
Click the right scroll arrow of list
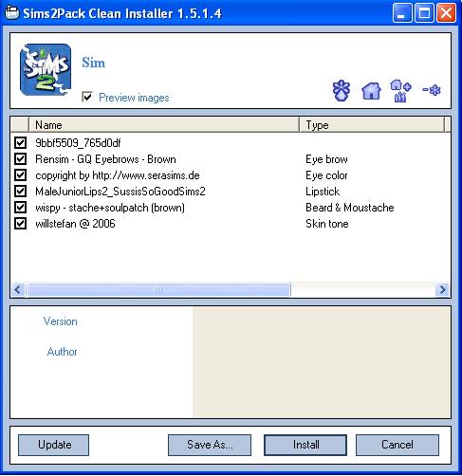[x=442, y=289]
